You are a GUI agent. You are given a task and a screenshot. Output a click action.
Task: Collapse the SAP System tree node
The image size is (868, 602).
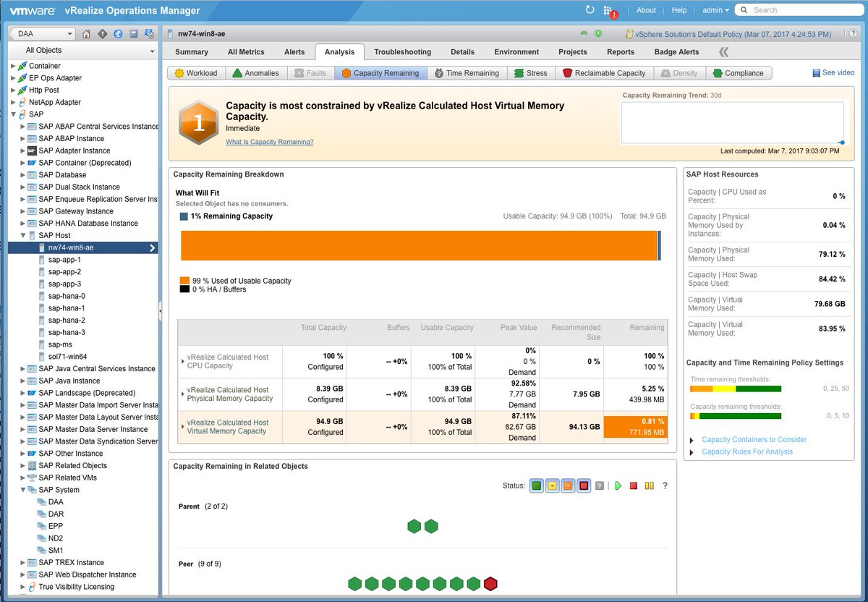pos(23,490)
